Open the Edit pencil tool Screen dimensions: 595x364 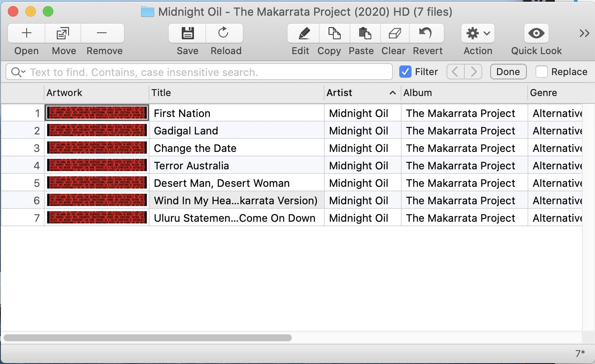pyautogui.click(x=303, y=33)
